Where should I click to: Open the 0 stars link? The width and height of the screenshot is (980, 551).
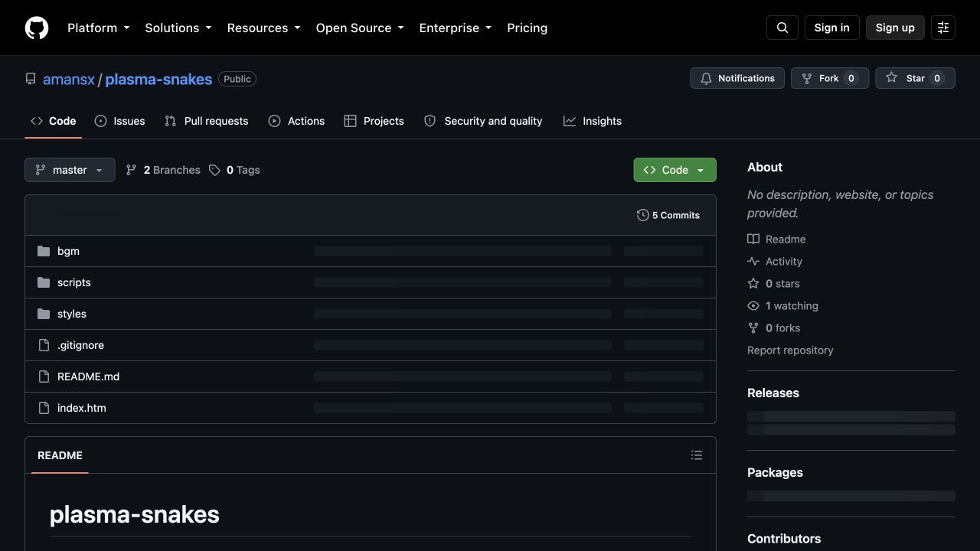click(x=773, y=283)
